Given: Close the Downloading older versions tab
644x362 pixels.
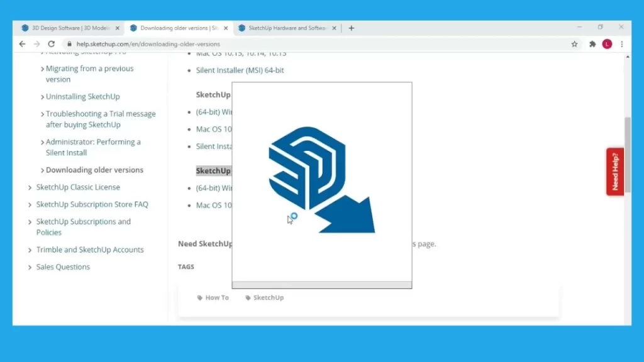Looking at the screenshot, I should (x=226, y=28).
